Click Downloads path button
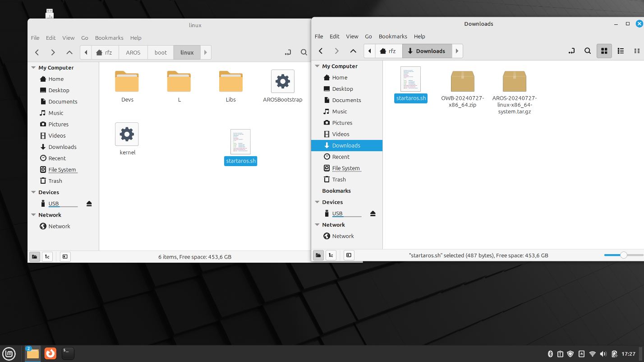Viewport: 644px width, 362px height. (x=426, y=51)
